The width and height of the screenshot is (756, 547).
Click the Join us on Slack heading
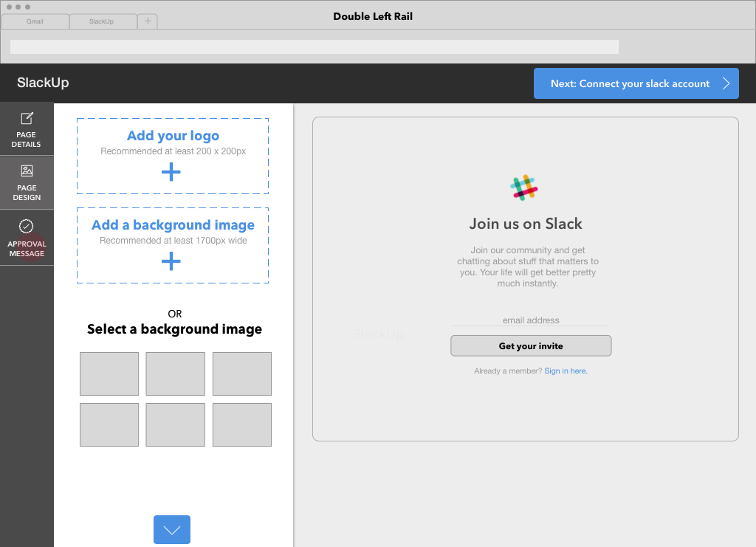pos(526,224)
